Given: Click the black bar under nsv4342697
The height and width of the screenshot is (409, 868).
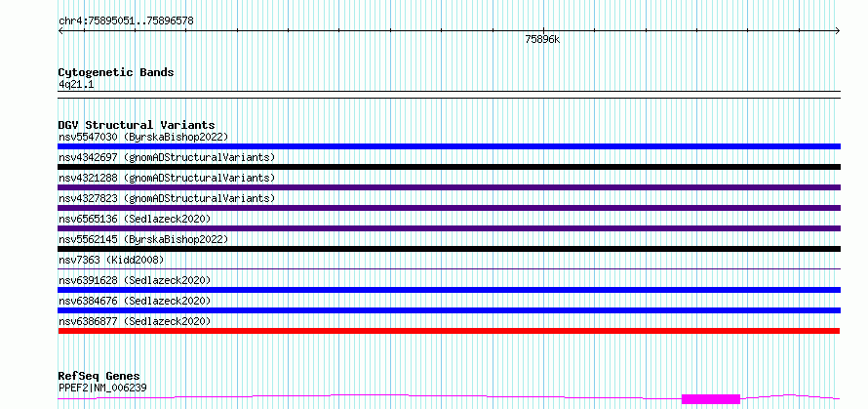Looking at the screenshot, I should [x=449, y=167].
